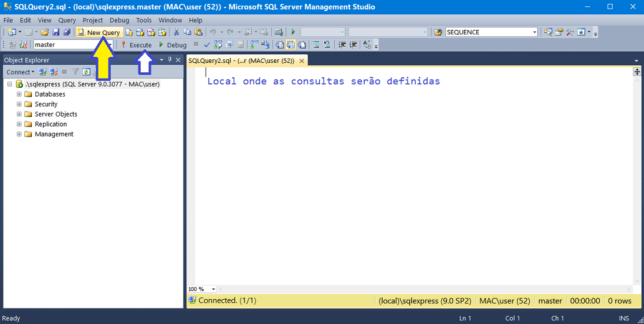Click the Refresh icon in Object Explorer
The height and width of the screenshot is (324, 644).
pos(86,72)
